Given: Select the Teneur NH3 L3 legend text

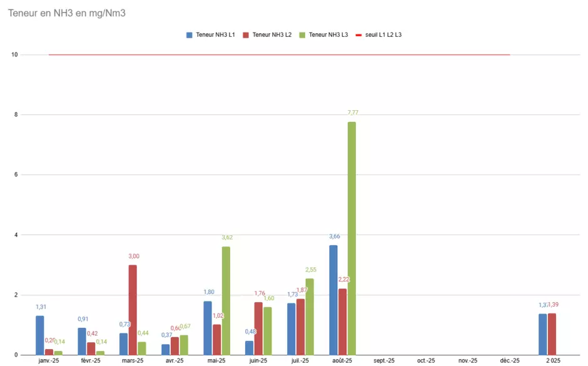Looking at the screenshot, I should coord(328,35).
